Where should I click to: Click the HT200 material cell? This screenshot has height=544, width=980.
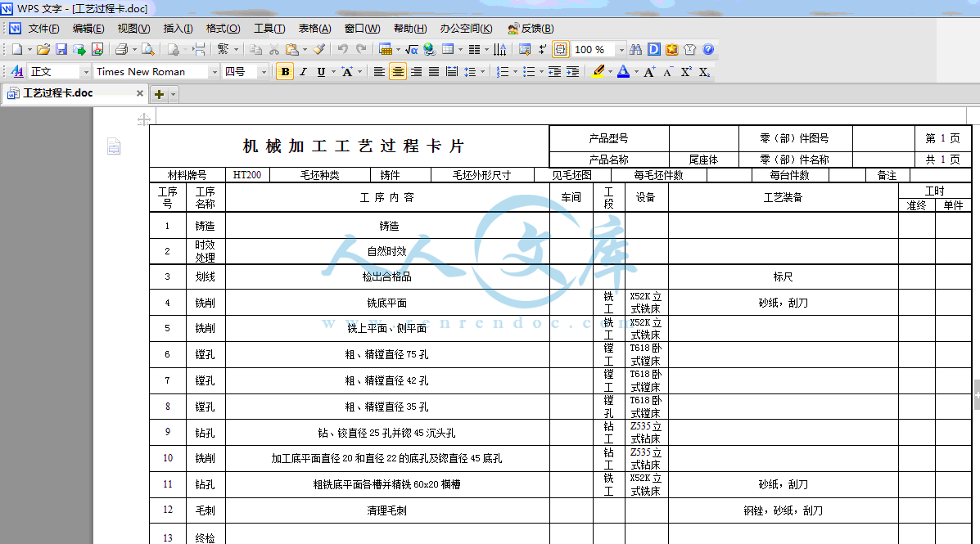coord(247,175)
